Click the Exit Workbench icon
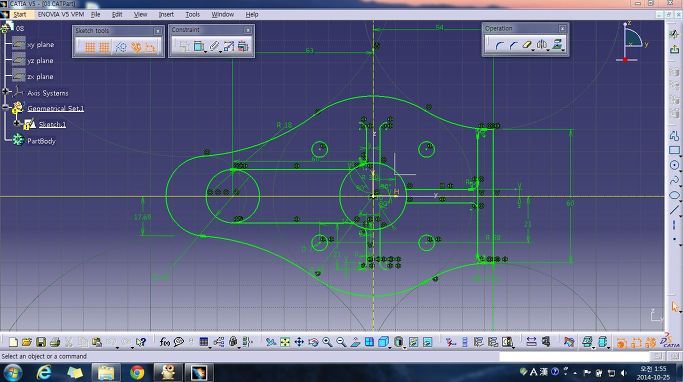 click(674, 49)
